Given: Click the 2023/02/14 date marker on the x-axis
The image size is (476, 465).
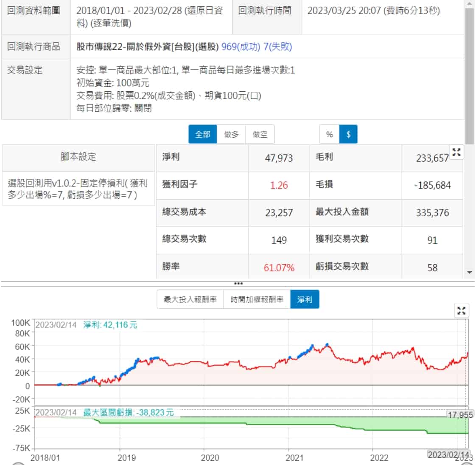Looking at the screenshot, I should (448, 454).
